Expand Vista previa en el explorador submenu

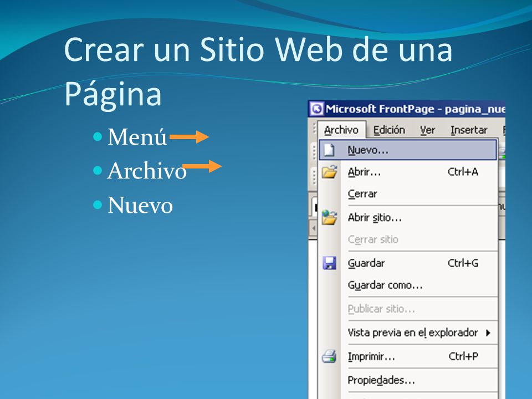point(408,333)
